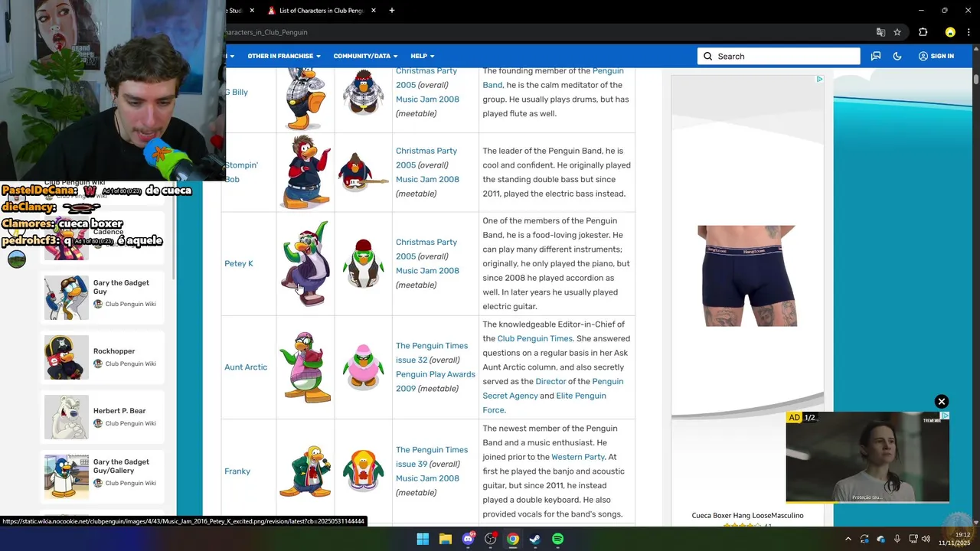The height and width of the screenshot is (551, 980).
Task: Click the page vertical scrollbar thumb
Action: point(976,79)
